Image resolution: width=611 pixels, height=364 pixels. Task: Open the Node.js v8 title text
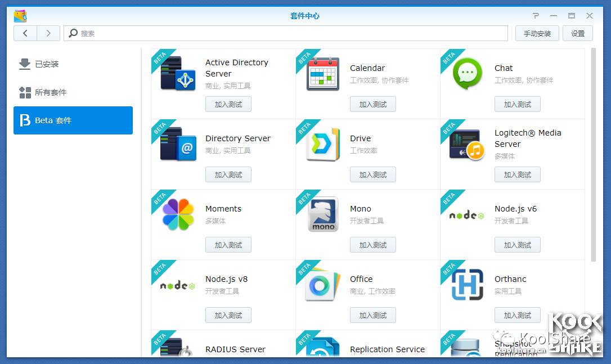tap(226, 279)
